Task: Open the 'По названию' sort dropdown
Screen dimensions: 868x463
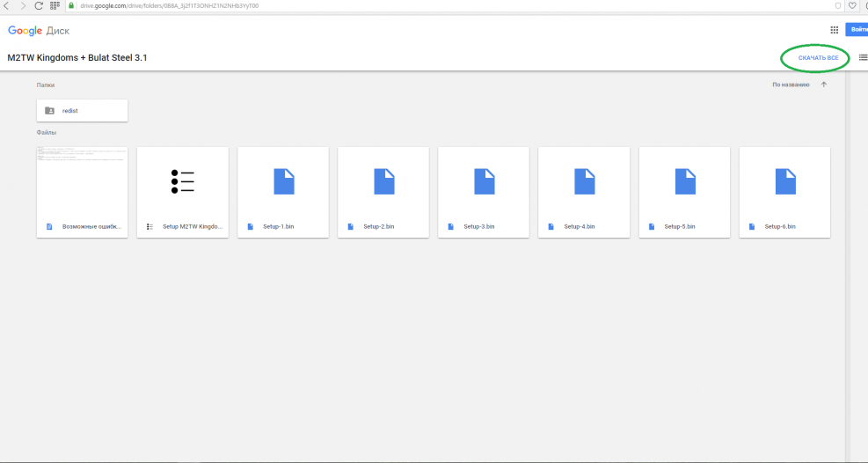Action: 790,85
